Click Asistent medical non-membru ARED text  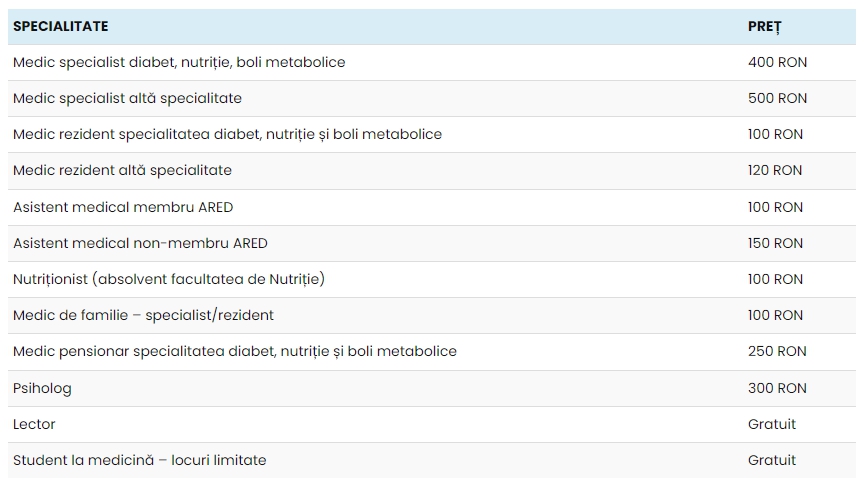(x=140, y=243)
